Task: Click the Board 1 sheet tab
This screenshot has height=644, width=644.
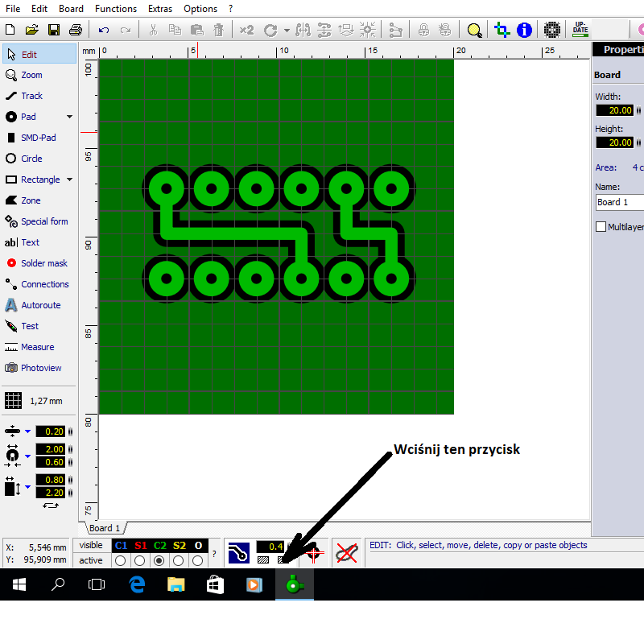Action: (105, 528)
